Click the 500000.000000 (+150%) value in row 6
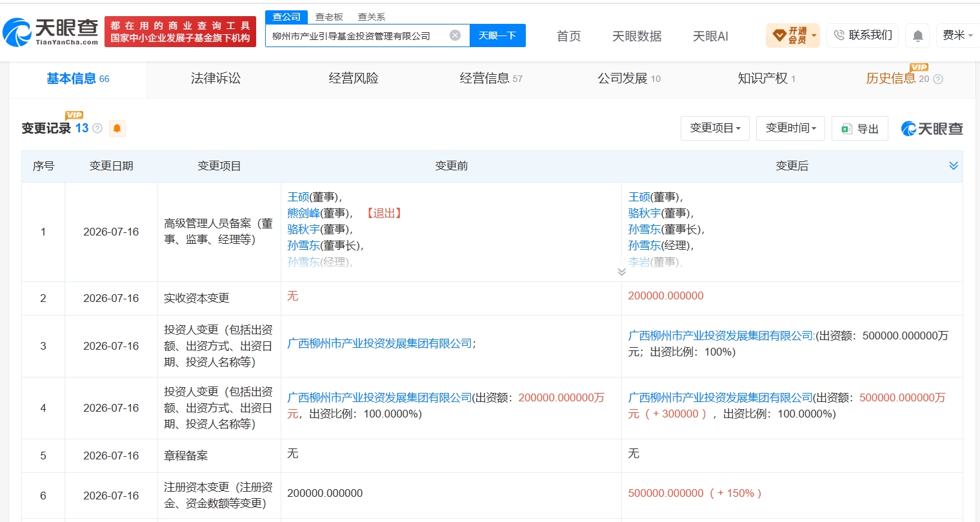Screen dimensions: 980x522 (x=695, y=493)
